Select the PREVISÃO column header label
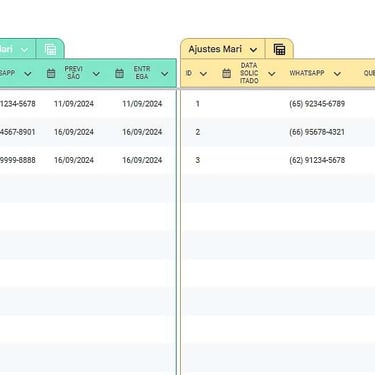 [73, 73]
